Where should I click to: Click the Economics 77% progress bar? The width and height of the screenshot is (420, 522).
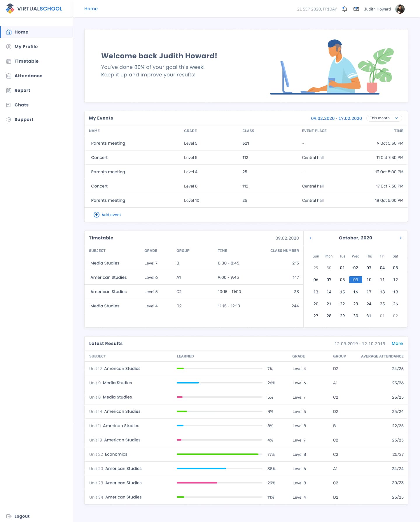(220, 454)
